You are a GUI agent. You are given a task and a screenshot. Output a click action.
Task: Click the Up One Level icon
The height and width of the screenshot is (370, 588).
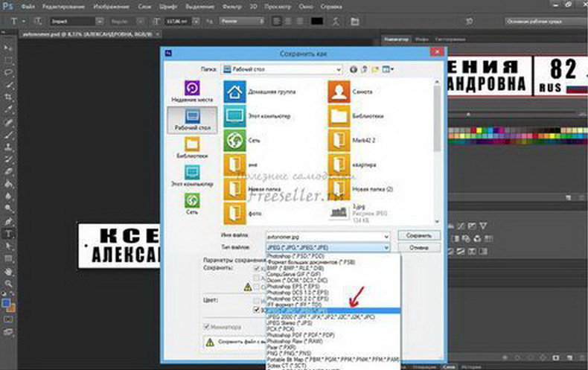tap(364, 69)
